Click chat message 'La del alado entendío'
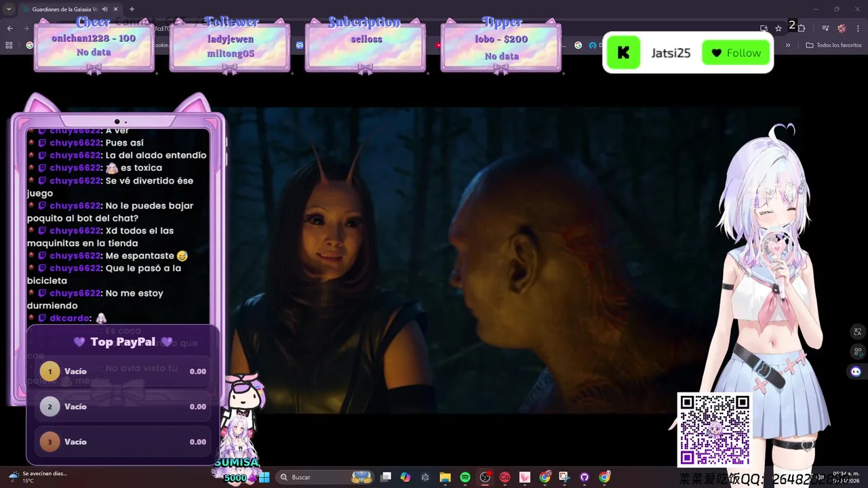 click(156, 155)
